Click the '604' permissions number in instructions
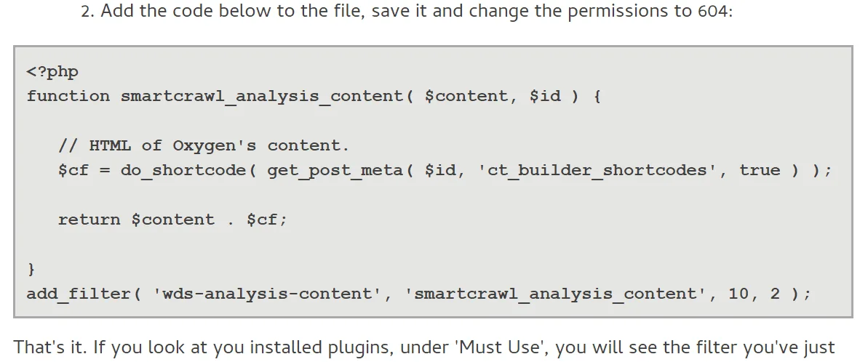Screen dimensions: 868x362 (x=714, y=12)
